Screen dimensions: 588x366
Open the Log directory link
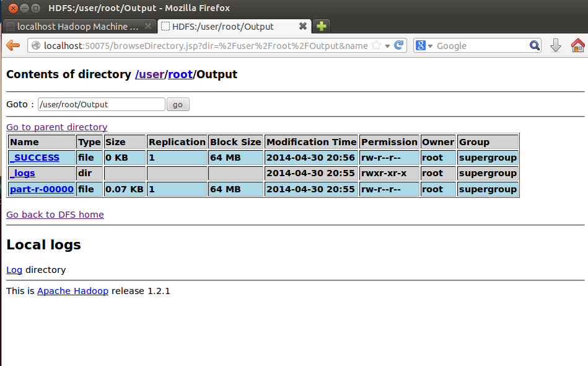[x=14, y=270]
